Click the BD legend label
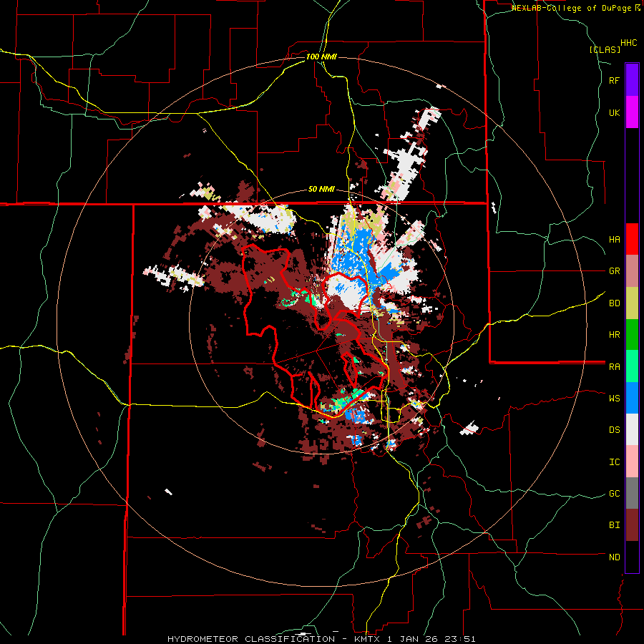 [x=614, y=303]
